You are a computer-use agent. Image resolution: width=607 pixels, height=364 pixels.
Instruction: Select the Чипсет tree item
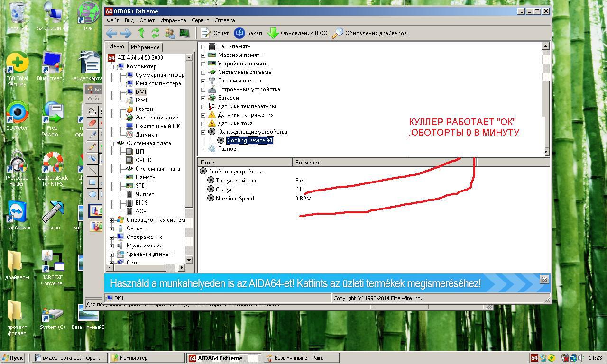(145, 194)
